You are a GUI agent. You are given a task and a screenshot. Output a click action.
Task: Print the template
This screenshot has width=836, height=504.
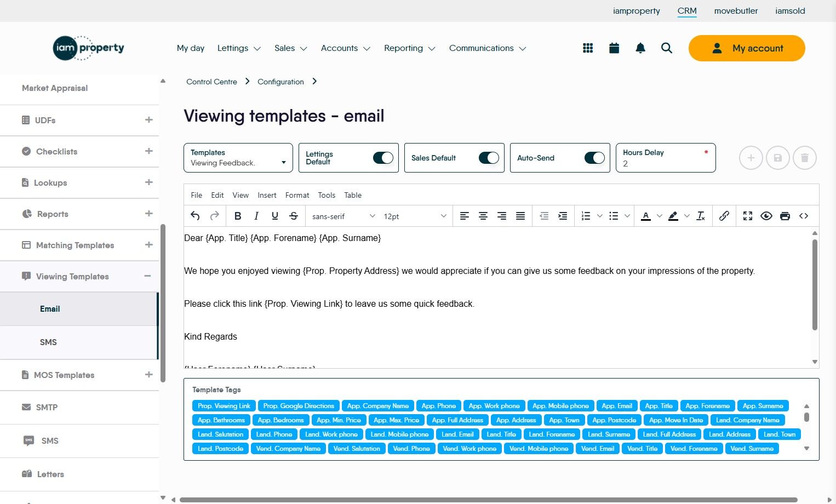785,216
